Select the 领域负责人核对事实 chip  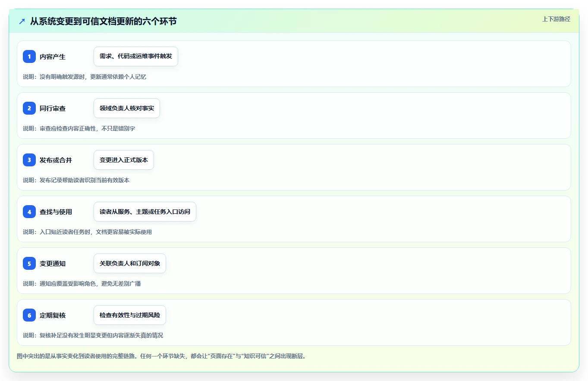[x=127, y=108]
